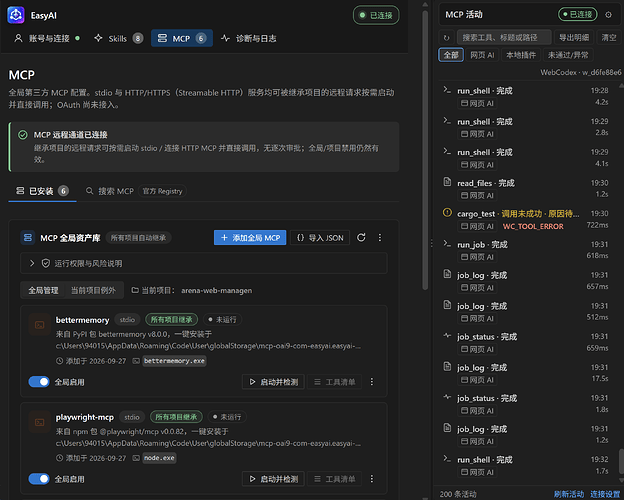Select Global Management segment
The width and height of the screenshot is (624, 500).
point(43,291)
